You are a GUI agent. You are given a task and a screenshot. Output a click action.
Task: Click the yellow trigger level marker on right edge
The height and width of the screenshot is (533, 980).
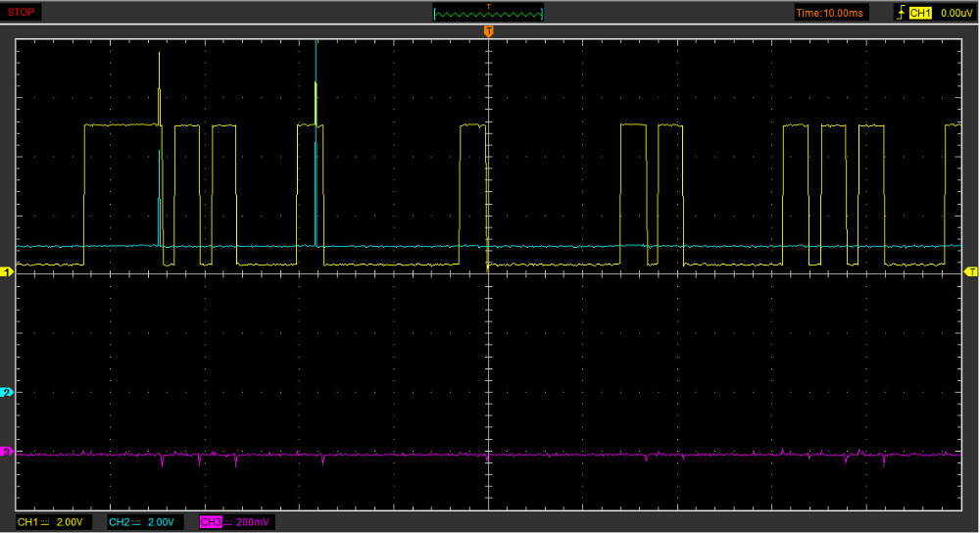[970, 270]
